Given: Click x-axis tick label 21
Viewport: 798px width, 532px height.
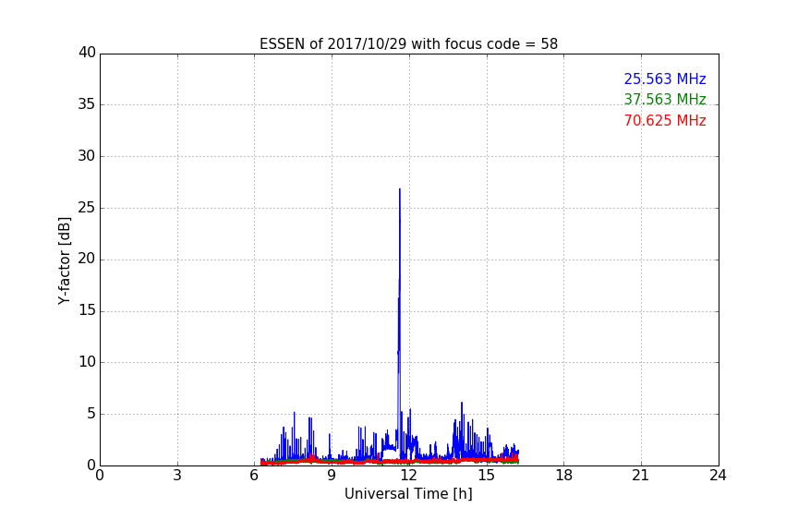Looking at the screenshot, I should point(641,476).
